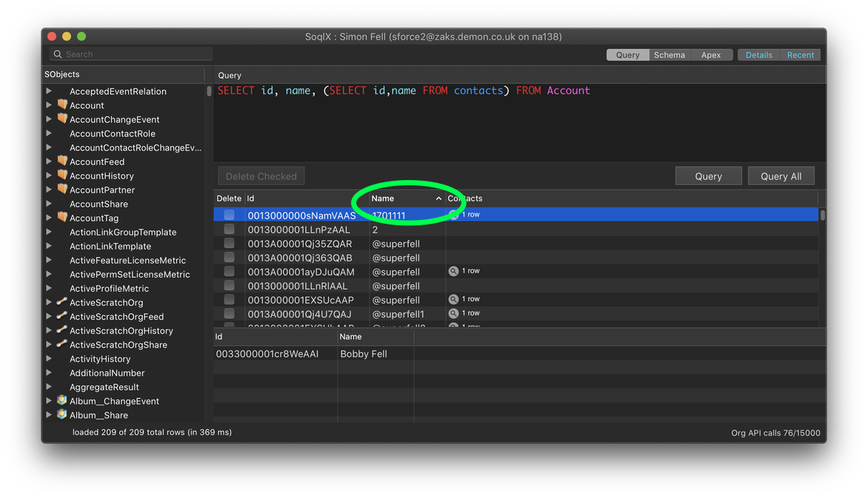868x498 pixels.
Task: Click the Album__Share object icon
Action: pos(62,414)
